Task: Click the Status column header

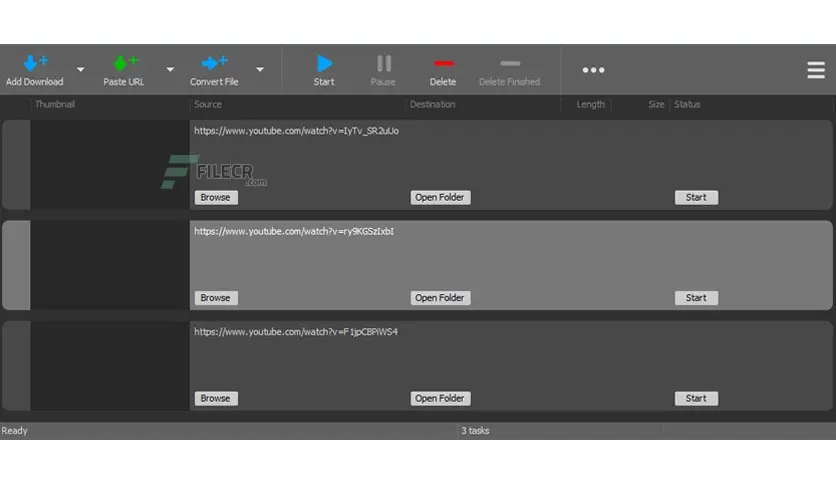Action: pyautogui.click(x=687, y=104)
